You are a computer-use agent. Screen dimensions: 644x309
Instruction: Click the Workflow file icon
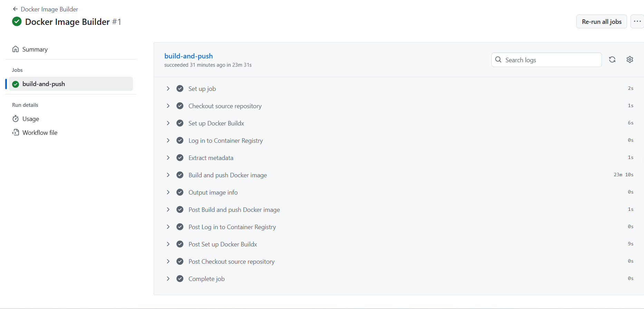tap(16, 133)
